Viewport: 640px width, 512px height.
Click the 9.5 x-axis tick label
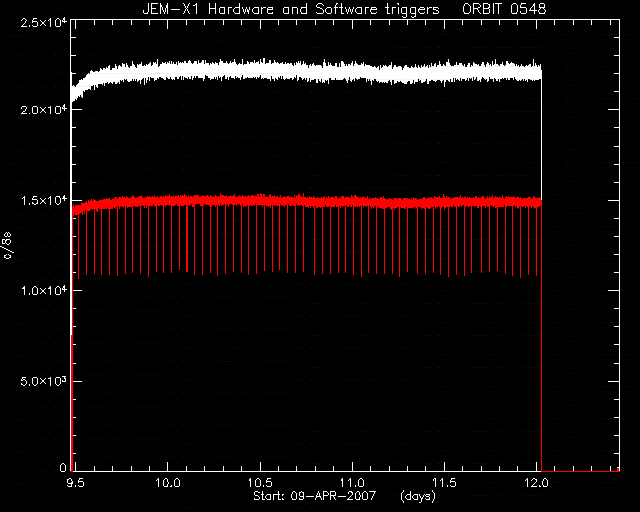(x=75, y=483)
